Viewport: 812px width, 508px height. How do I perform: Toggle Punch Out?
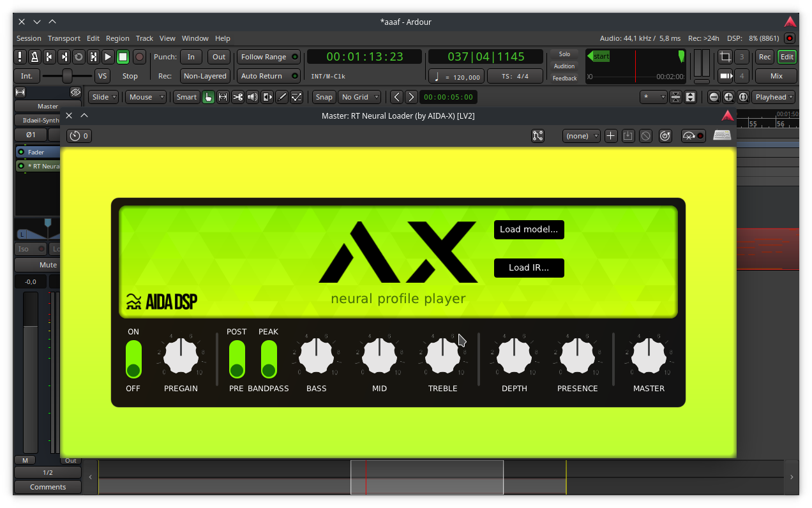(219, 57)
